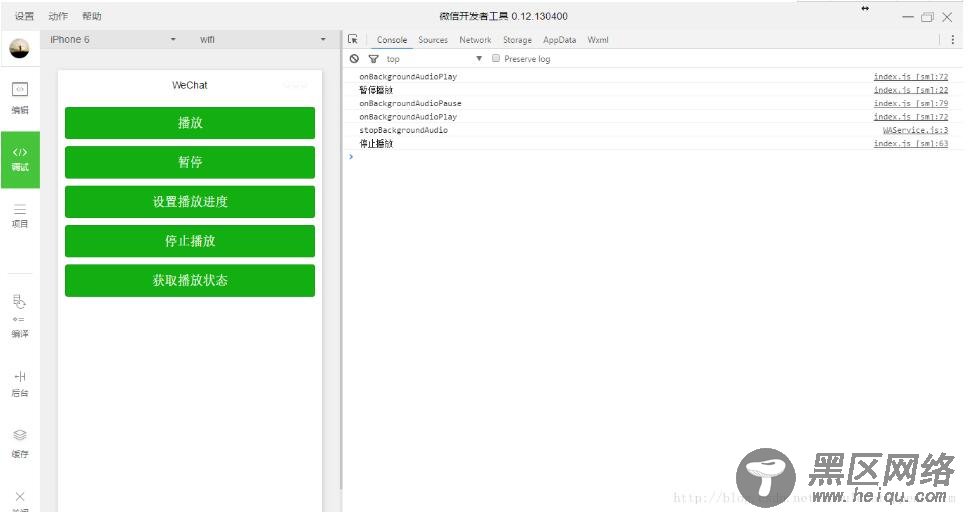Click the 编译 (compile) sidebar icon
Image resolution: width=968 pixels, height=513 pixels.
click(x=20, y=316)
